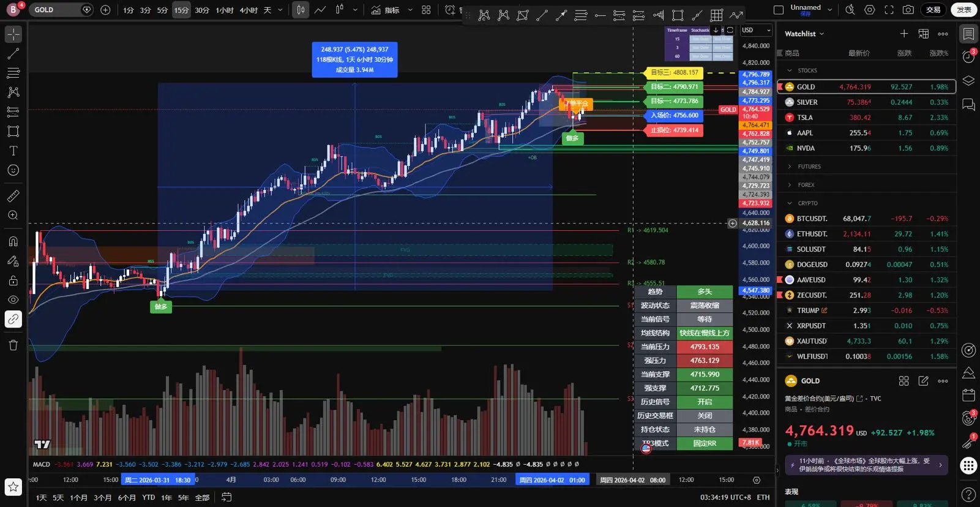Toggle the favorites toolbar star
Screen dimensions: 980x507
13,487
